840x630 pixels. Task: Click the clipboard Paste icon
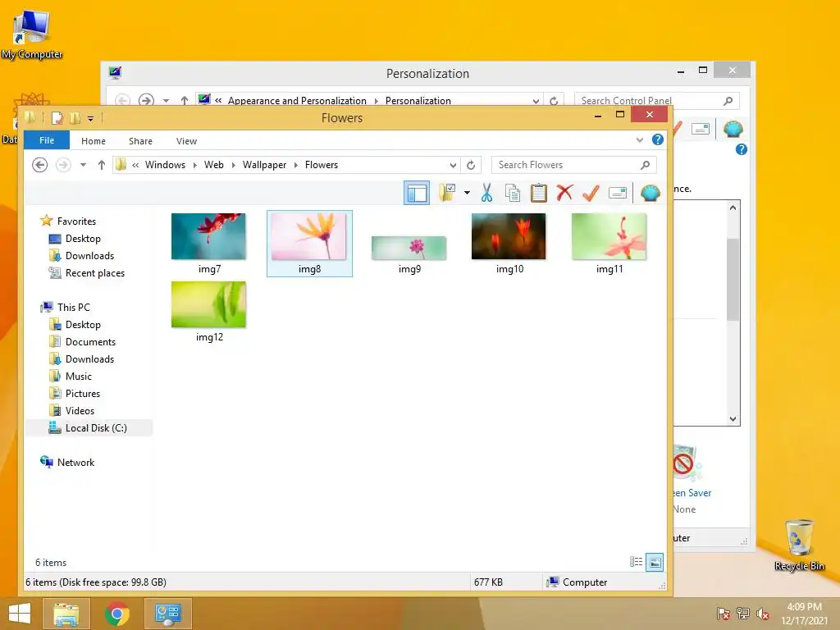coord(538,193)
